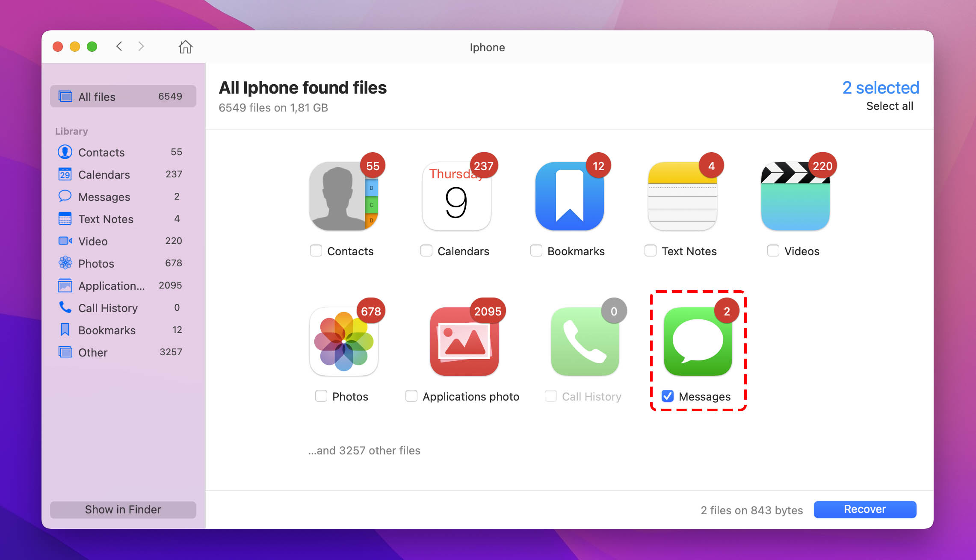Open the green Messages bubble icon
This screenshot has width=976, height=560.
[698, 342]
